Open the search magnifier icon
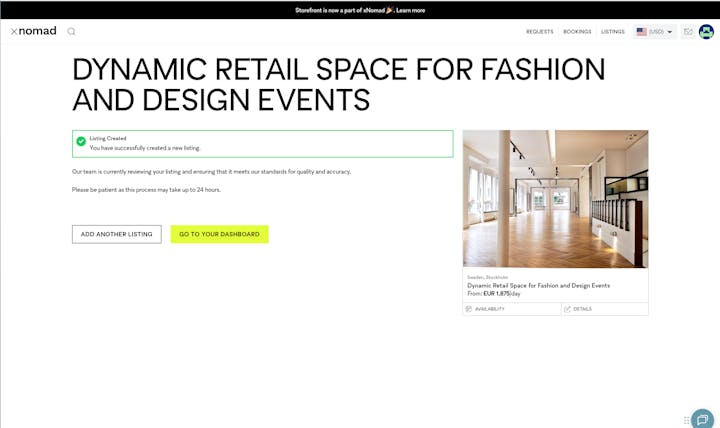This screenshot has width=720, height=428. [x=71, y=31]
